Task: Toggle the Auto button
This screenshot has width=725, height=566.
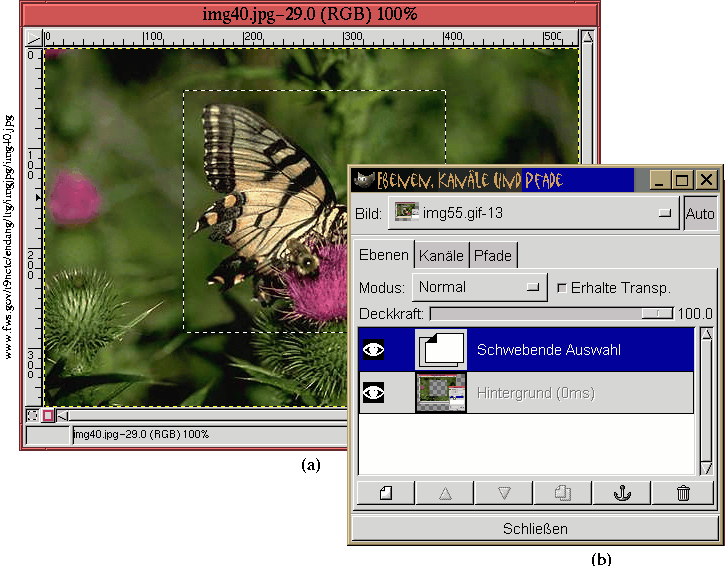Action: pyautogui.click(x=700, y=213)
